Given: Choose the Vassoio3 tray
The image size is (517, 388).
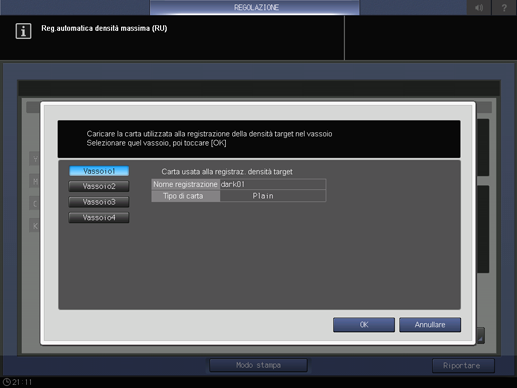Looking at the screenshot, I should tap(99, 202).
